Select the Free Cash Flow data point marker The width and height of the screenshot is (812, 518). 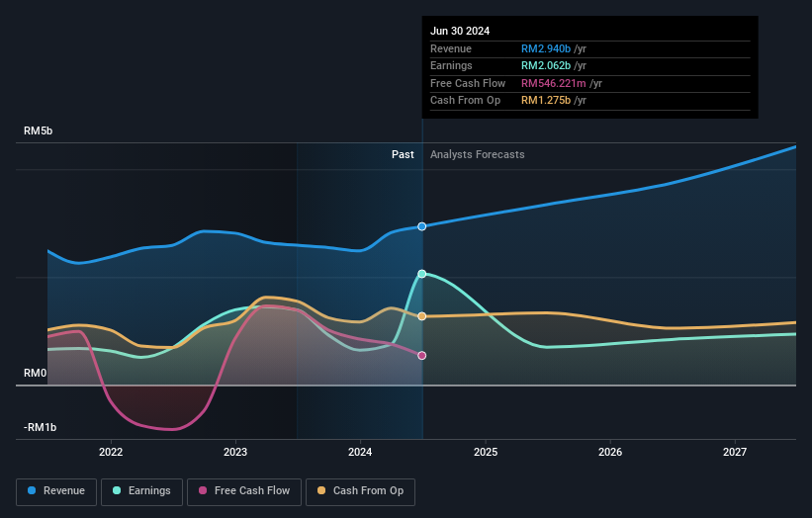click(x=422, y=356)
